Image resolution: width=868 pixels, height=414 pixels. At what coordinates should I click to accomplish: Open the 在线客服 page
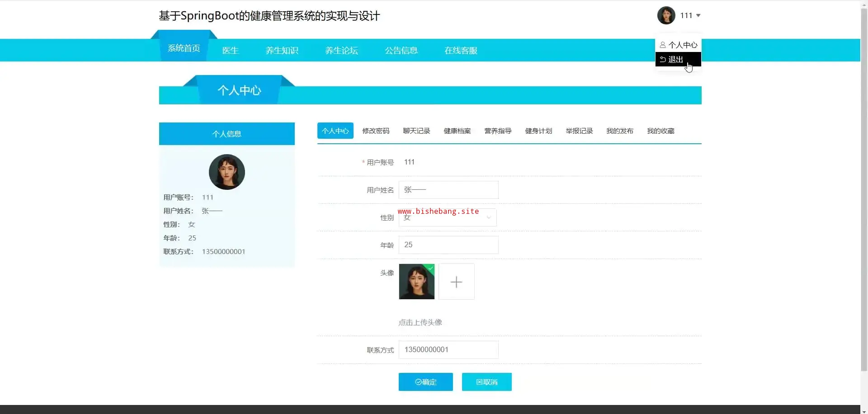point(461,51)
